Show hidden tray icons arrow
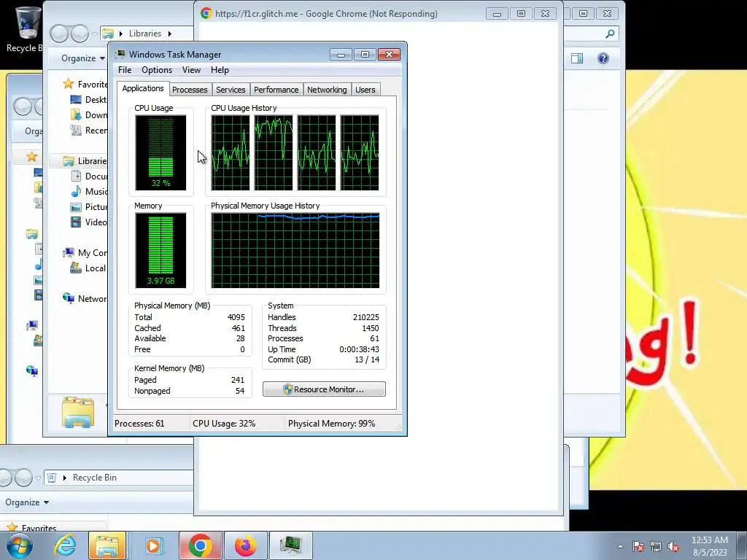The width and height of the screenshot is (747, 560). (x=620, y=546)
